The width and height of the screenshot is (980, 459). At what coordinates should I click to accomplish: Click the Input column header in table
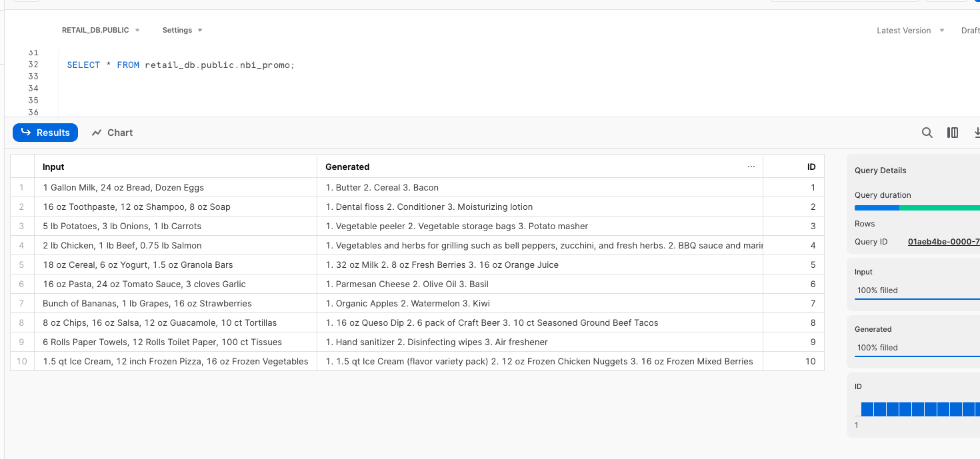coord(53,167)
